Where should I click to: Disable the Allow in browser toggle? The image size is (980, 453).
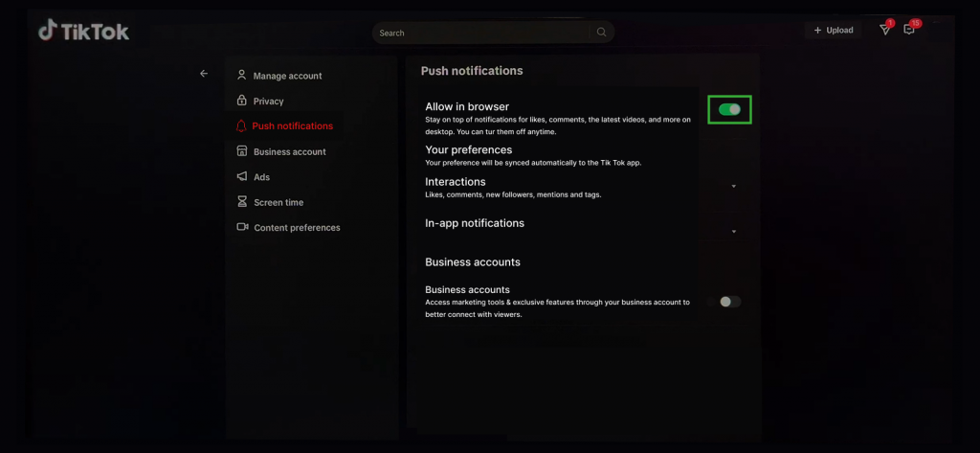[729, 109]
